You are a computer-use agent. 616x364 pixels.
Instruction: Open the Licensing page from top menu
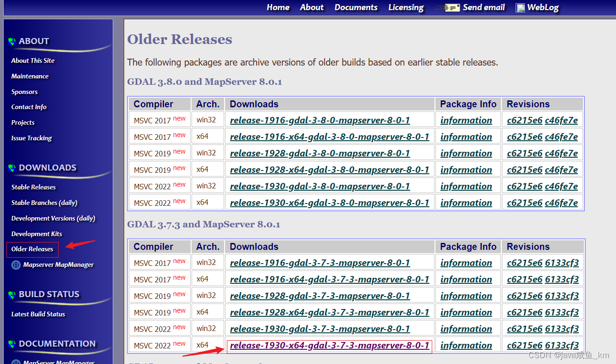(x=406, y=7)
